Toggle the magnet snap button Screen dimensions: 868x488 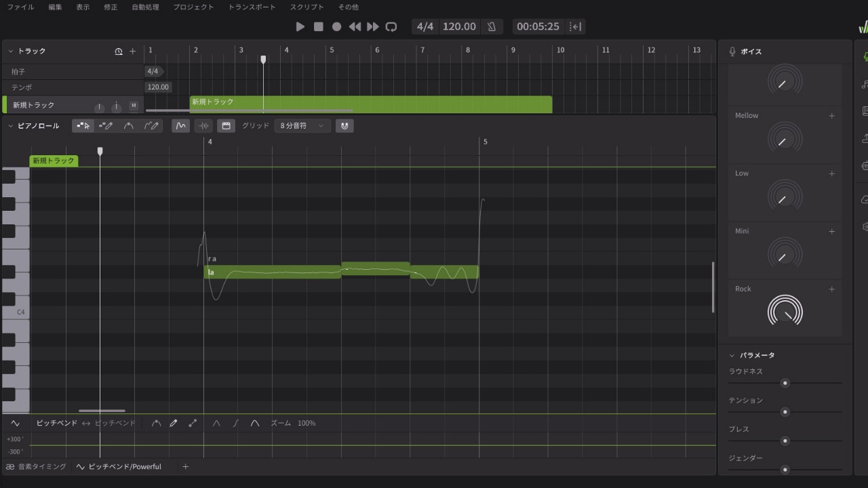click(x=344, y=125)
